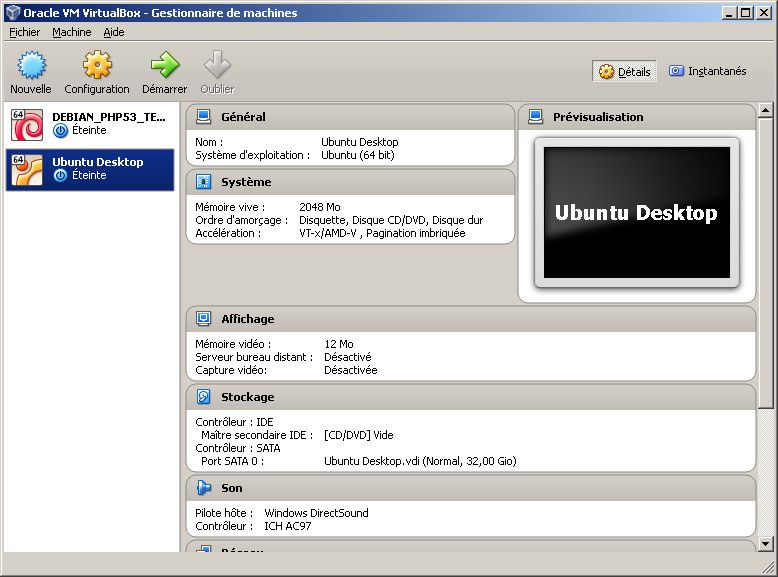
Task: Click the Affichage section display icon
Action: 203,319
